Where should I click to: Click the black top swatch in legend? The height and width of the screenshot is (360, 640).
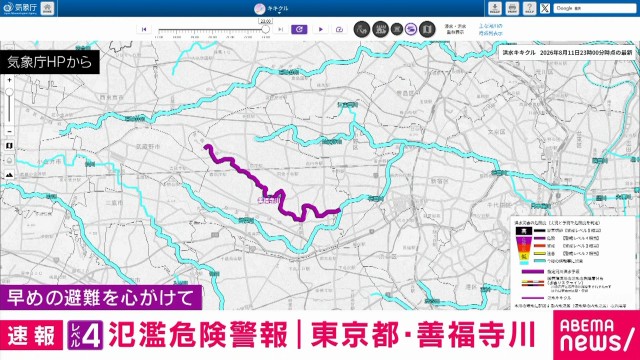[x=523, y=231]
